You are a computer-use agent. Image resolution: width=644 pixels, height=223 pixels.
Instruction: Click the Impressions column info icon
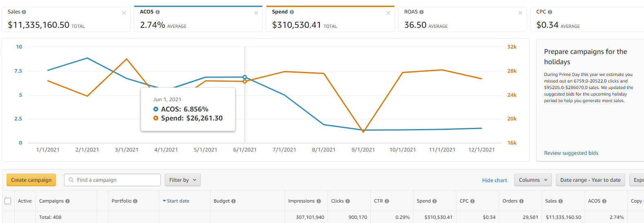pyautogui.click(x=319, y=201)
